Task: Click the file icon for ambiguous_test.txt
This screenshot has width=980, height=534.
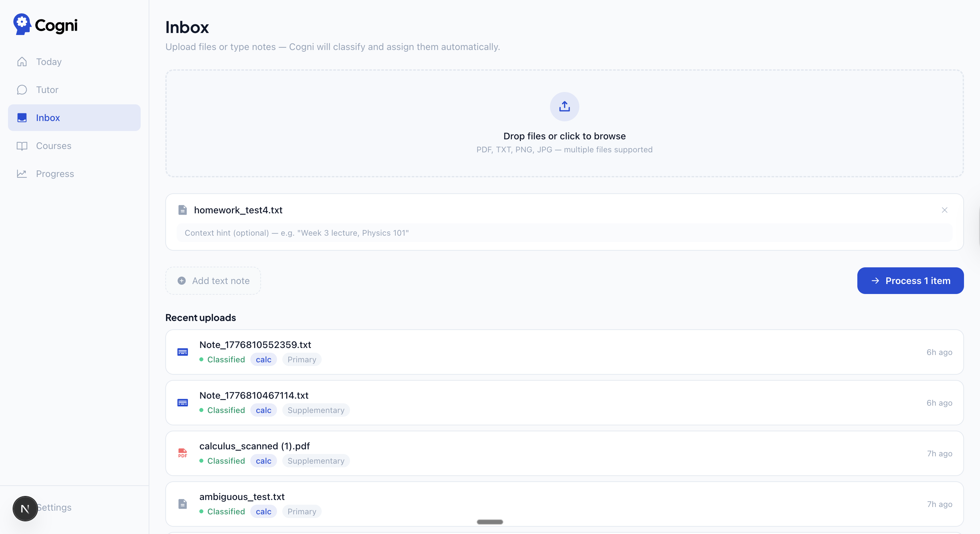Action: tap(183, 504)
